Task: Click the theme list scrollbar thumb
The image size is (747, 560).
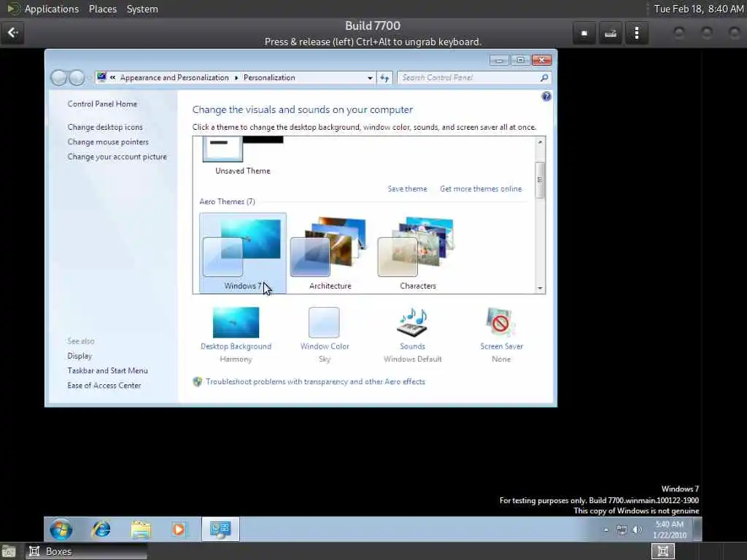Action: [x=540, y=180]
